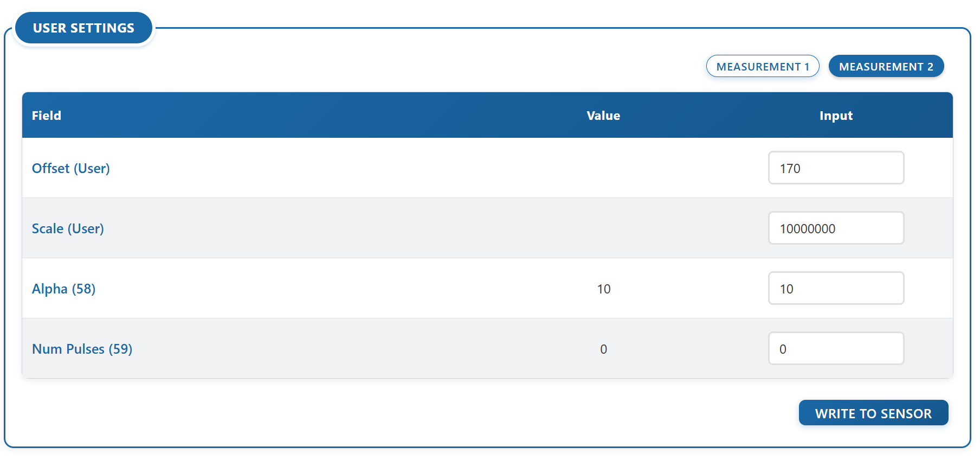980x466 pixels.
Task: Click the Input column header
Action: pos(836,116)
